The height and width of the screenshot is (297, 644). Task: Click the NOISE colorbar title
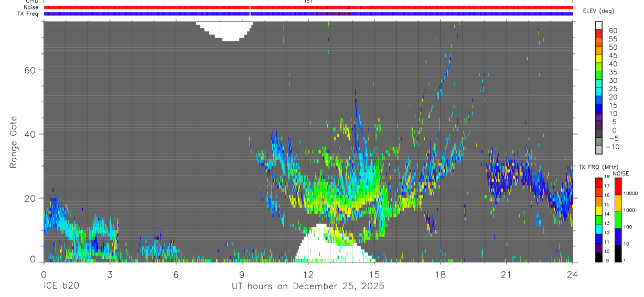pos(620,173)
